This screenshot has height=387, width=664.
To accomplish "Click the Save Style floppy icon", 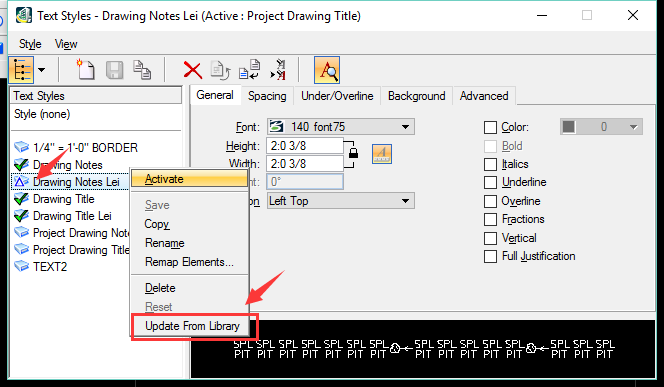I will click(x=114, y=70).
